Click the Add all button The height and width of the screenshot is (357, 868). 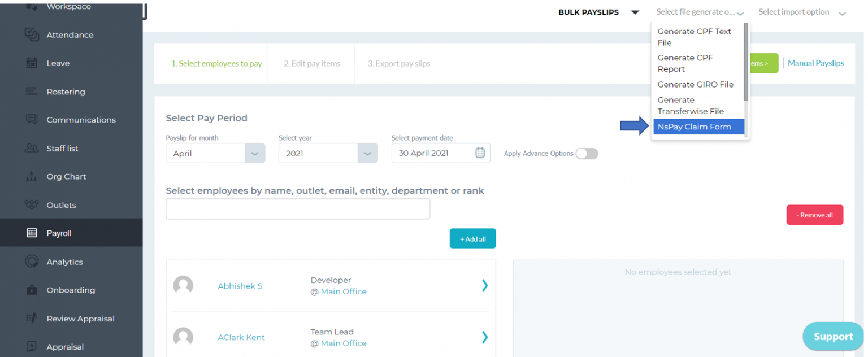coord(472,238)
